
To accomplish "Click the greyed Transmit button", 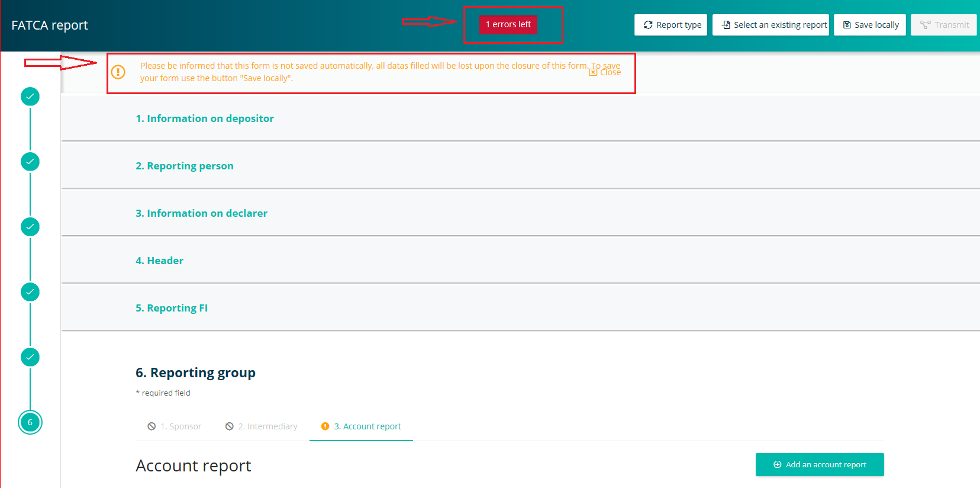I will click(943, 25).
